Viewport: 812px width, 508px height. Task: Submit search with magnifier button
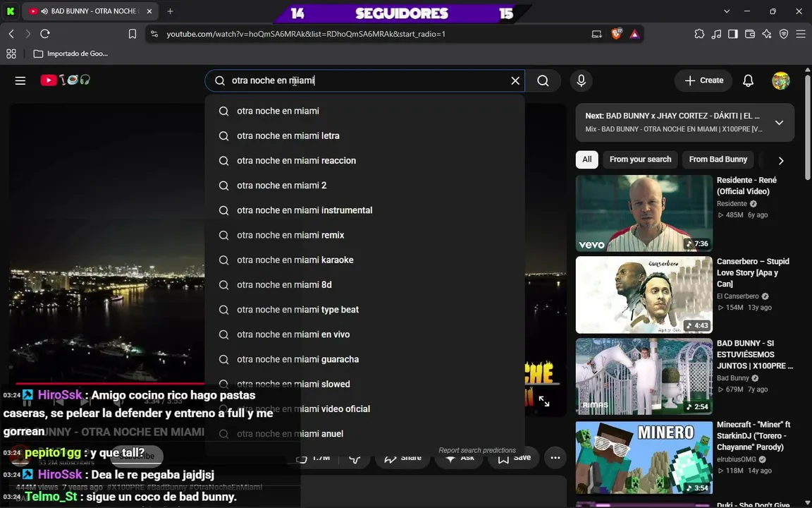[543, 81]
